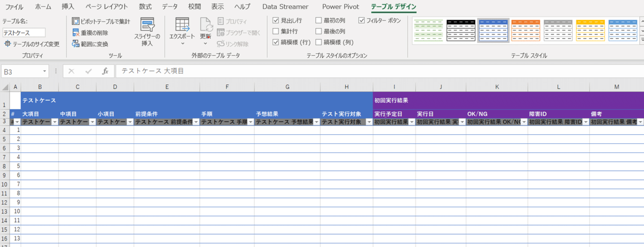Click Remove Duplicates (重複の削除)
The image size is (644, 247).
(90, 33)
